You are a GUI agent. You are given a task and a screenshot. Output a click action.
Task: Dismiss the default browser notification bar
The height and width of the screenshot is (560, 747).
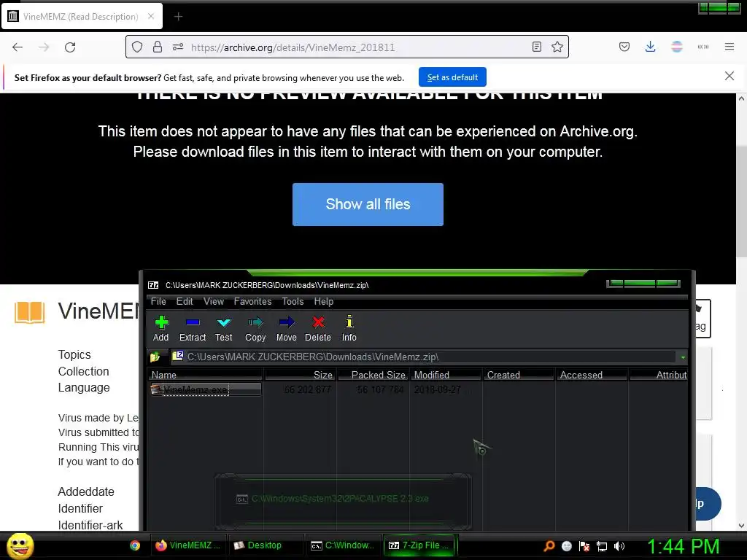click(729, 76)
